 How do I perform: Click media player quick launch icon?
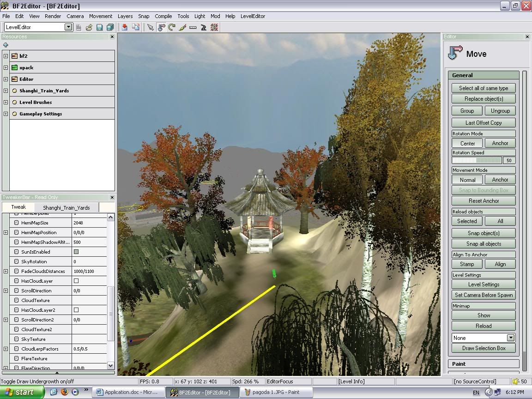tap(75, 392)
